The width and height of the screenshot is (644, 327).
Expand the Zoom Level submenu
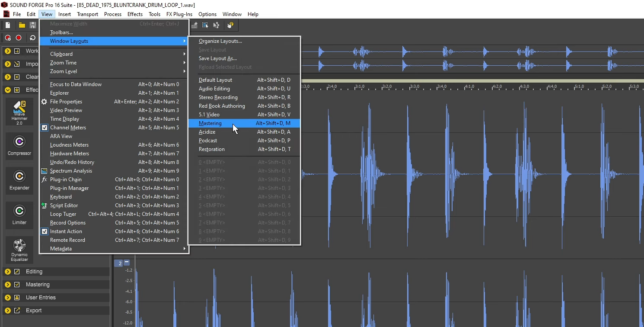(114, 71)
